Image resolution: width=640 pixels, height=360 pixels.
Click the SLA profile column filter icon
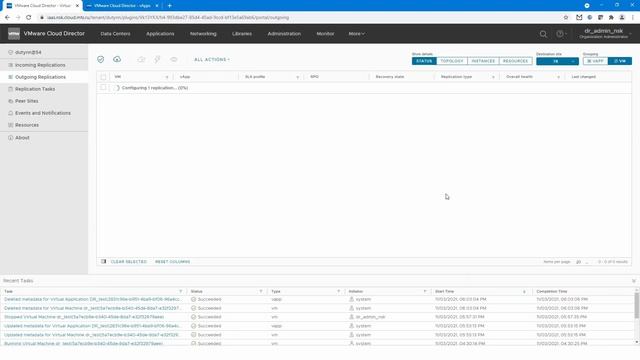[298, 77]
